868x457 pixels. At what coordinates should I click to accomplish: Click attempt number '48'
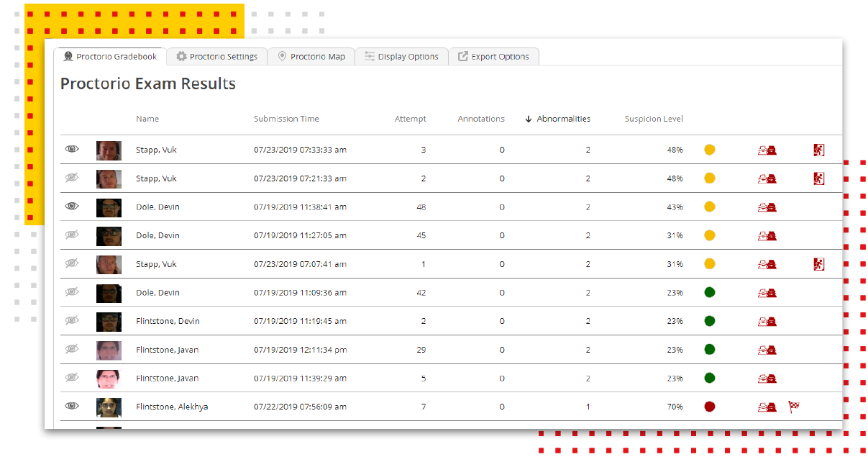tap(421, 207)
